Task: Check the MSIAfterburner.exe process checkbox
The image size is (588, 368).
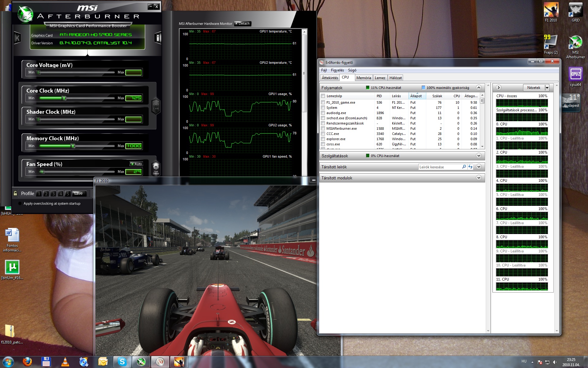Action: click(323, 128)
